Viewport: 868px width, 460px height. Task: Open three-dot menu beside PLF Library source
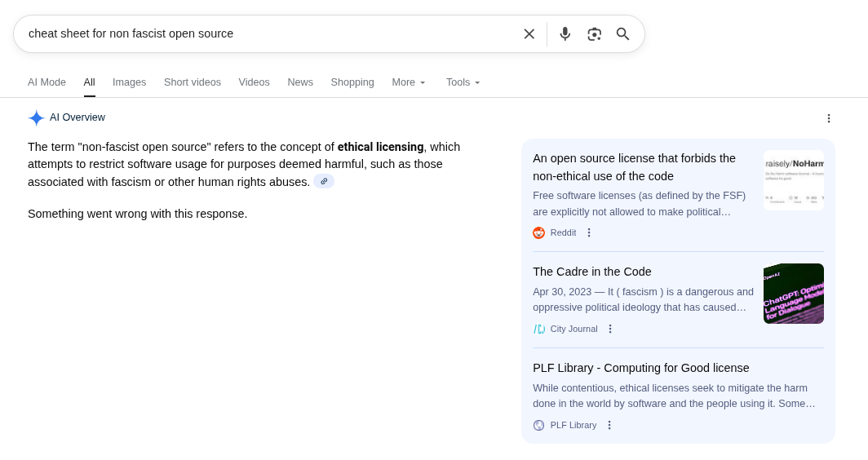coord(609,425)
